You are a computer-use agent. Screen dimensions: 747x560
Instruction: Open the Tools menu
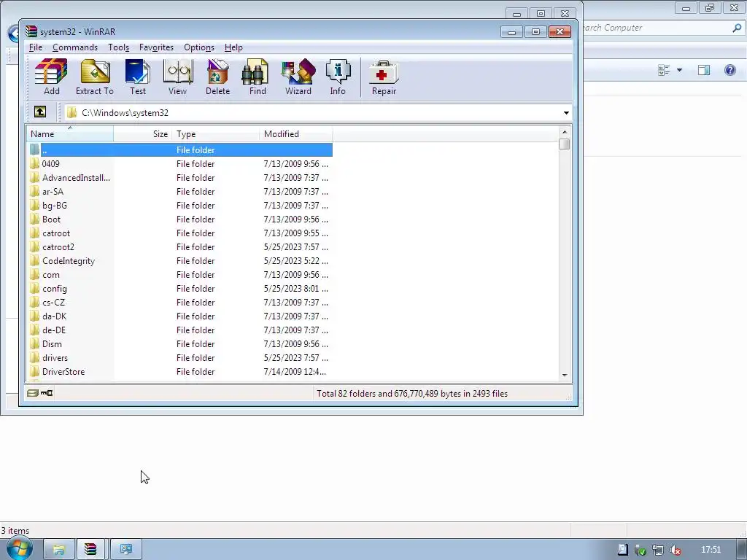pos(119,47)
